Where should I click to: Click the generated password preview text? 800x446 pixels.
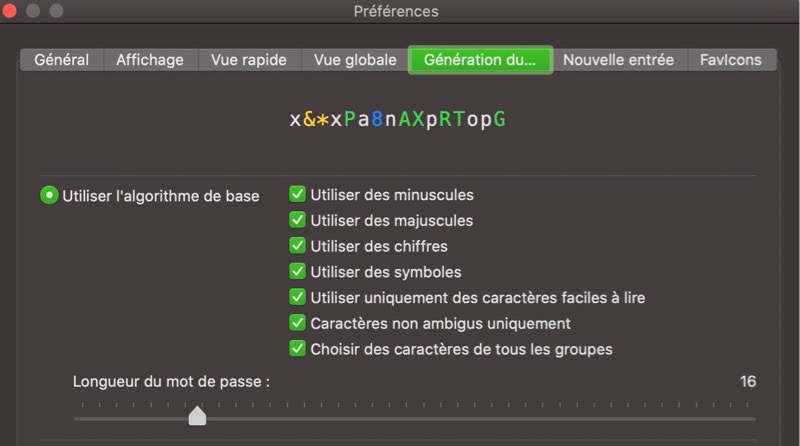pyautogui.click(x=397, y=120)
